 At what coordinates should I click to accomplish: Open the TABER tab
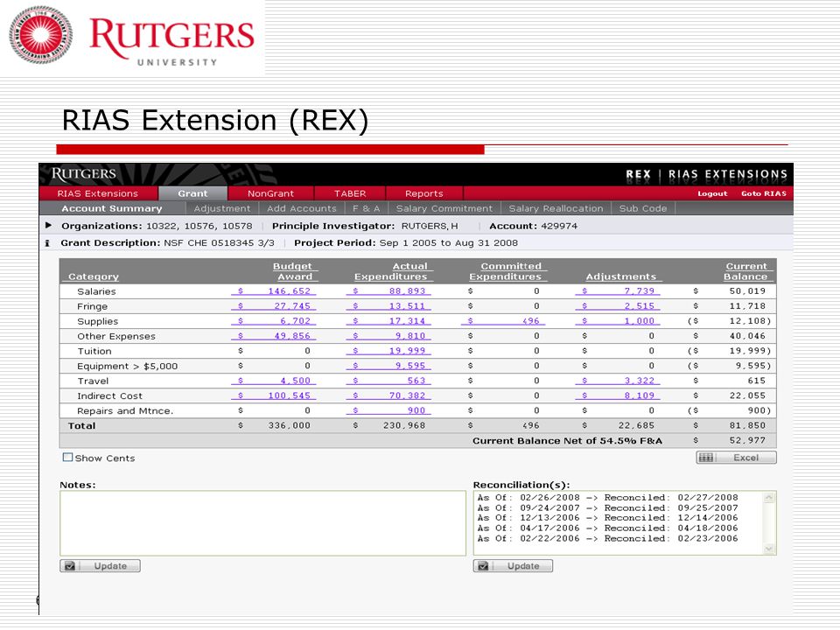coord(350,193)
